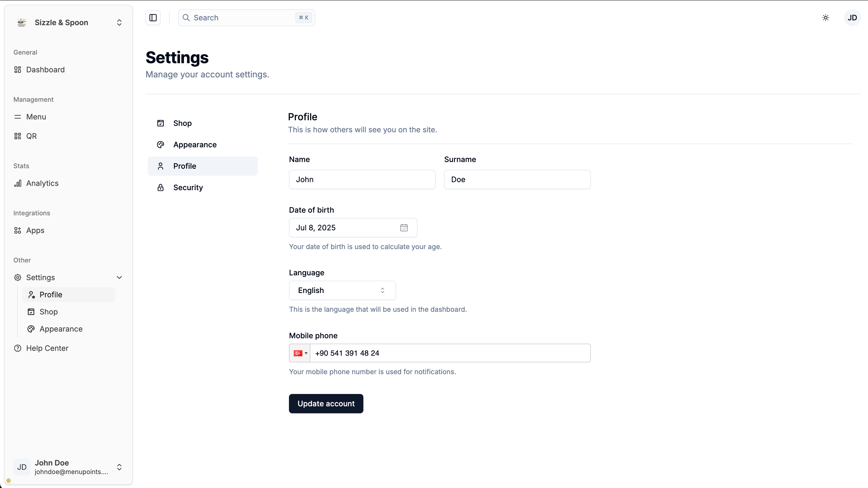Click the Sizzle & Spoon logo
Screen dimensions: 868x488
(22, 22)
